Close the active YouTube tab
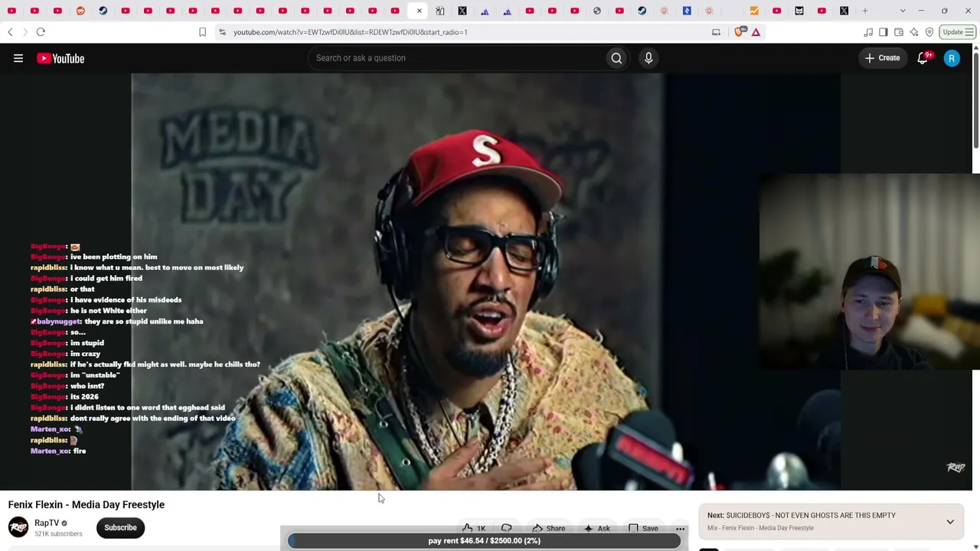Screen dimensions: 980x551 419,11
